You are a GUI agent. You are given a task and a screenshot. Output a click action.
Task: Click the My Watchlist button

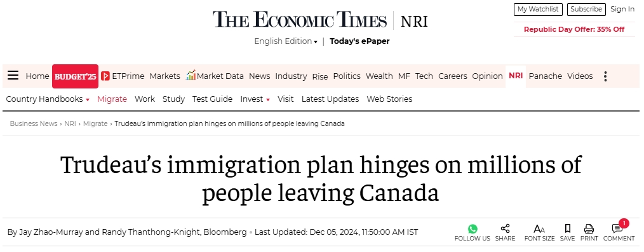point(538,9)
